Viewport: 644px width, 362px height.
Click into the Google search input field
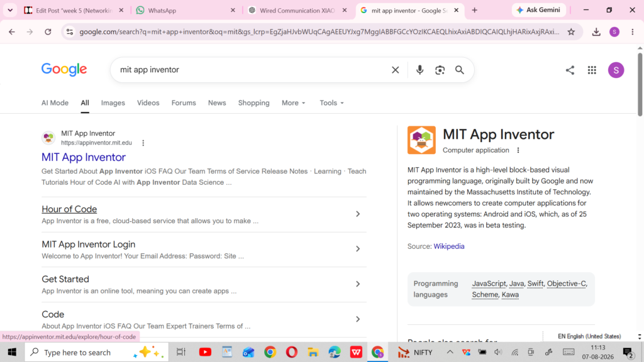[x=250, y=70]
